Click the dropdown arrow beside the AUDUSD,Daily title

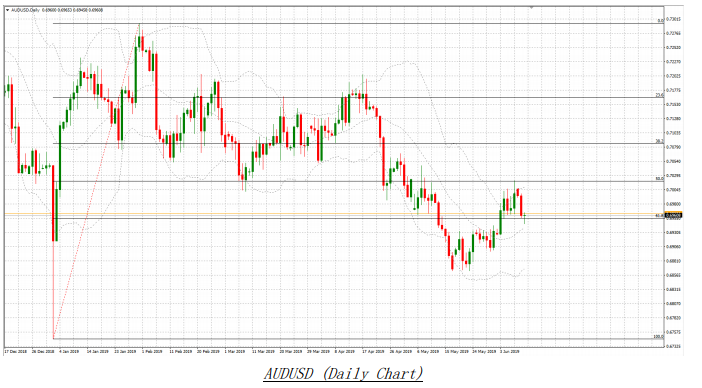point(7,10)
